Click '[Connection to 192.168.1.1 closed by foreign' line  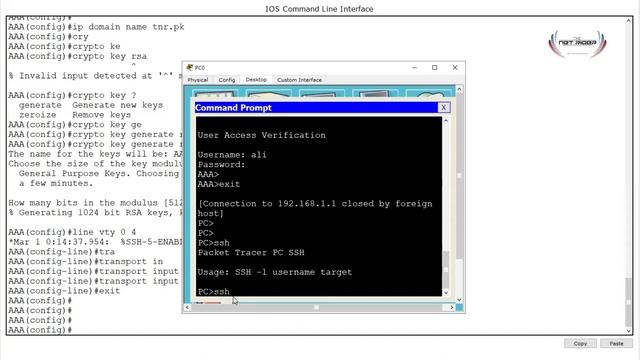tap(315, 204)
